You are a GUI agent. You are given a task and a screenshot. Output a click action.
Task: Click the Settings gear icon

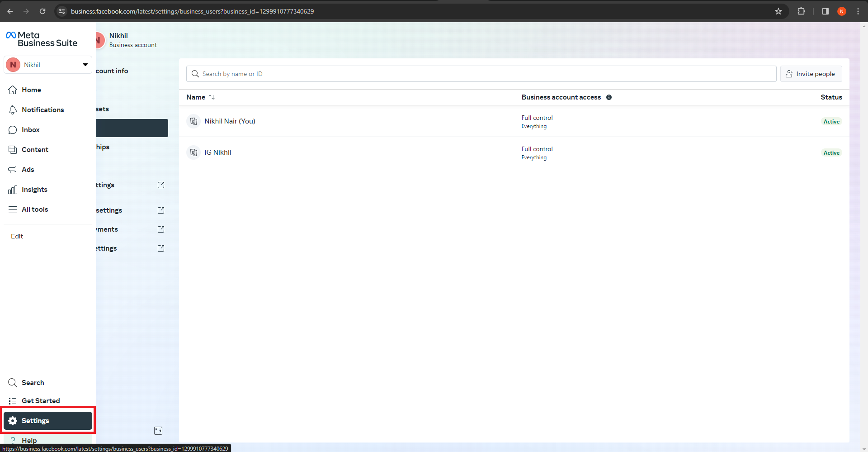(13, 421)
